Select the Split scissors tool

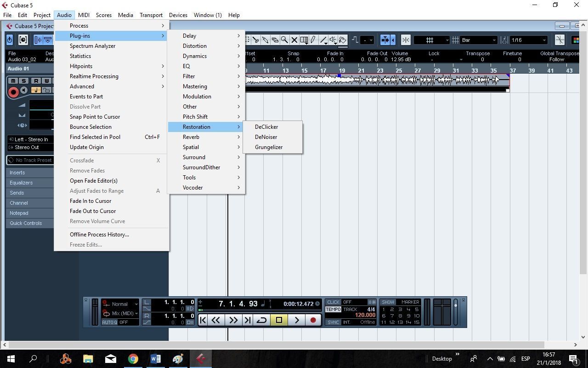point(256,40)
